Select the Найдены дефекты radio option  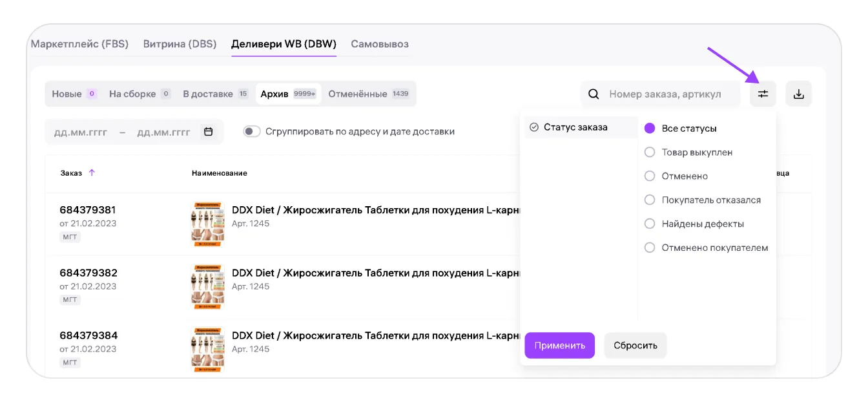(x=650, y=224)
